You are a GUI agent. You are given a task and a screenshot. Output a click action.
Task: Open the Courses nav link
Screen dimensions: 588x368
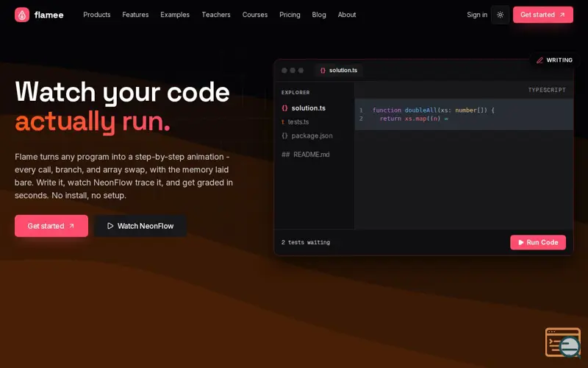255,15
